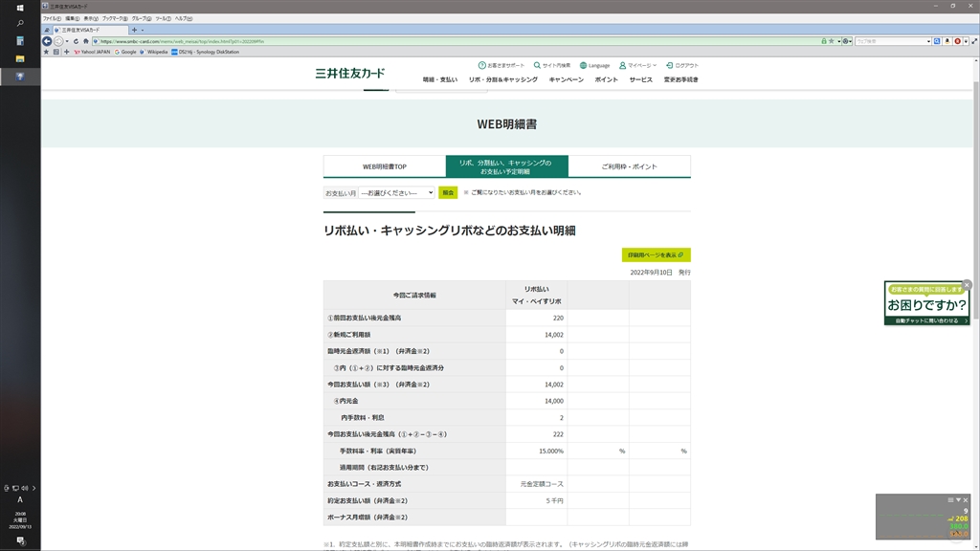Open the 明細・支払い navigation item
The height and width of the screenshot is (551, 980).
point(440,80)
